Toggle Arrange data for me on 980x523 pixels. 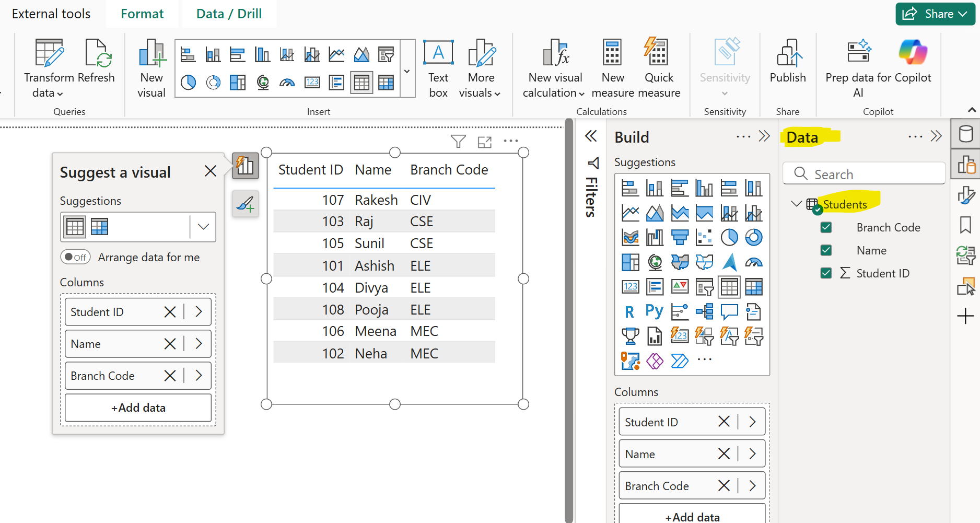[x=75, y=257]
